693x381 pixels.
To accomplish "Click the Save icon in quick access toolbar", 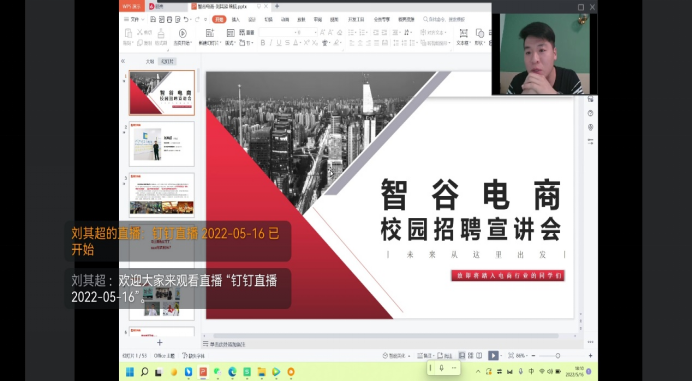I will point(153,19).
